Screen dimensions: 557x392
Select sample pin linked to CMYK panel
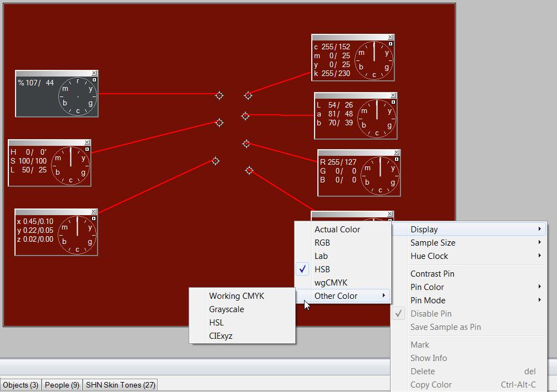[248, 95]
